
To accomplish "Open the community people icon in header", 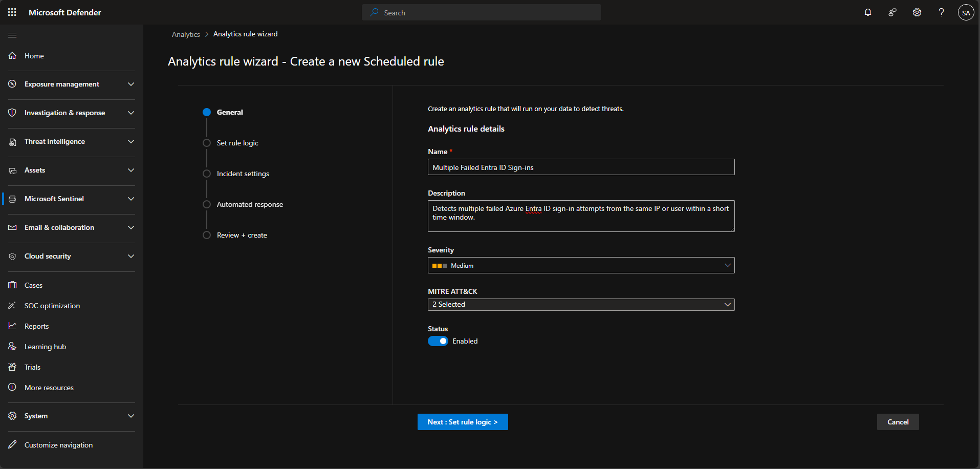I will click(x=892, y=12).
